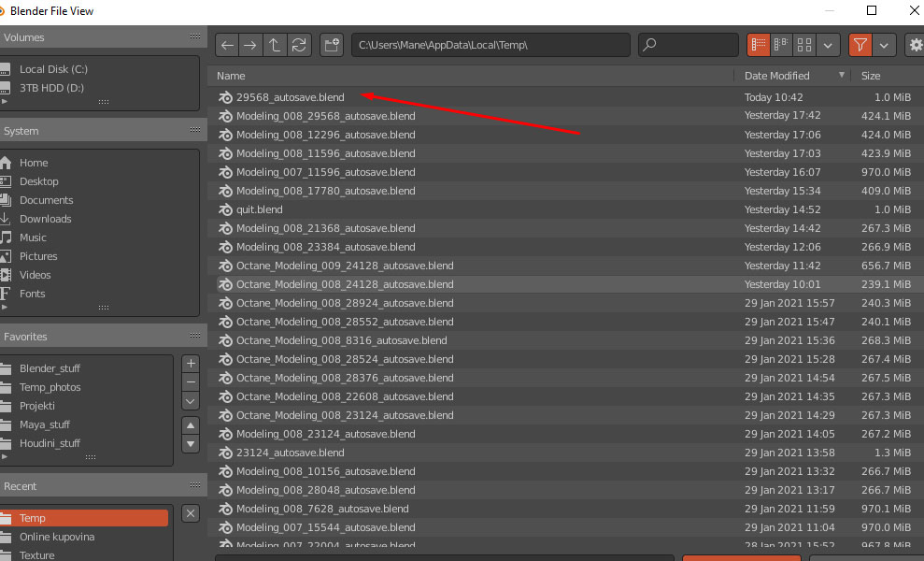Create a new directory
924x561 pixels.
(x=332, y=45)
